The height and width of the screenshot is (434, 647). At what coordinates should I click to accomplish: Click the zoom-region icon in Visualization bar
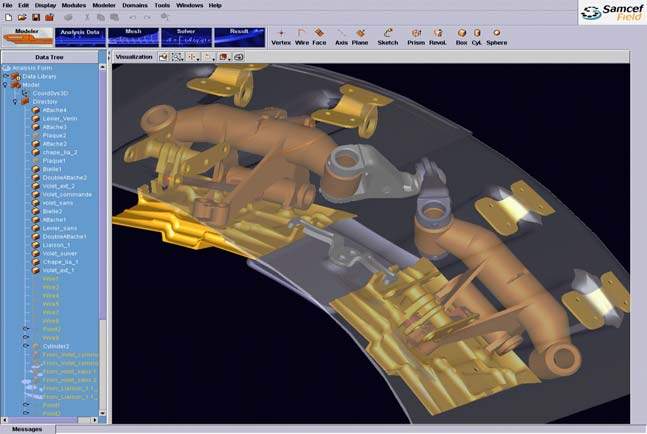[177, 57]
